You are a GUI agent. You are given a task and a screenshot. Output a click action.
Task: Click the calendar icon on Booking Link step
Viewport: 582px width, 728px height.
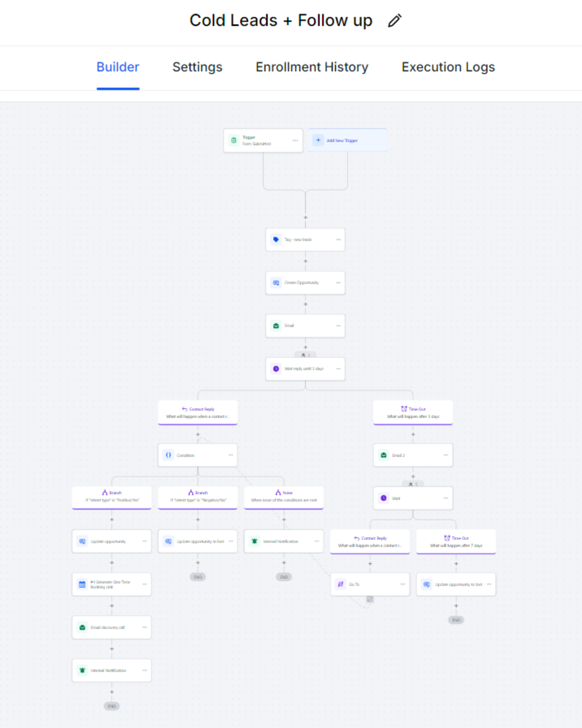coord(82,585)
